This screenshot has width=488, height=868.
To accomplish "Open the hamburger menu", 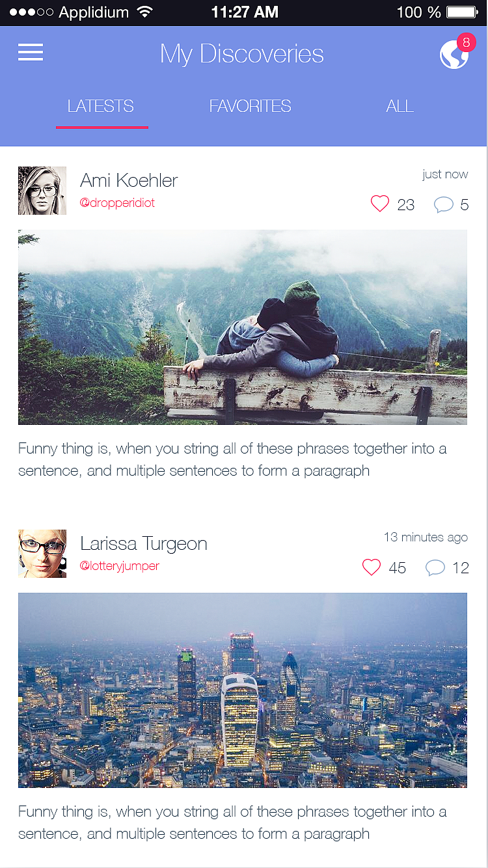I will click(31, 53).
